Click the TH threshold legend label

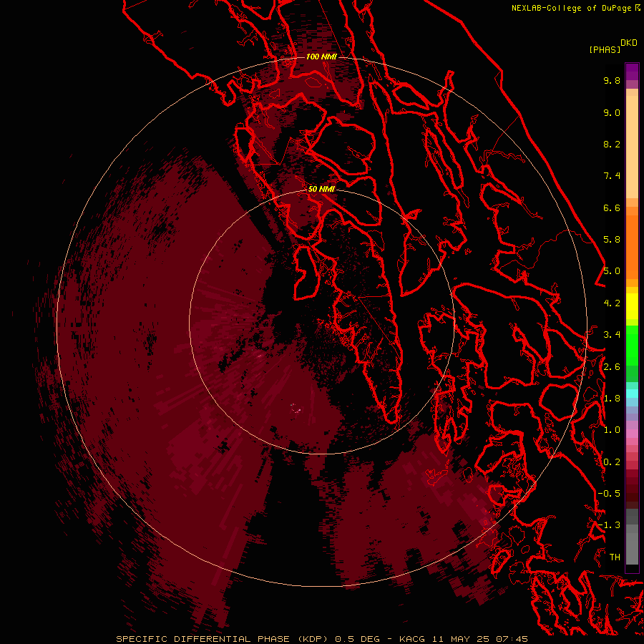tap(615, 557)
